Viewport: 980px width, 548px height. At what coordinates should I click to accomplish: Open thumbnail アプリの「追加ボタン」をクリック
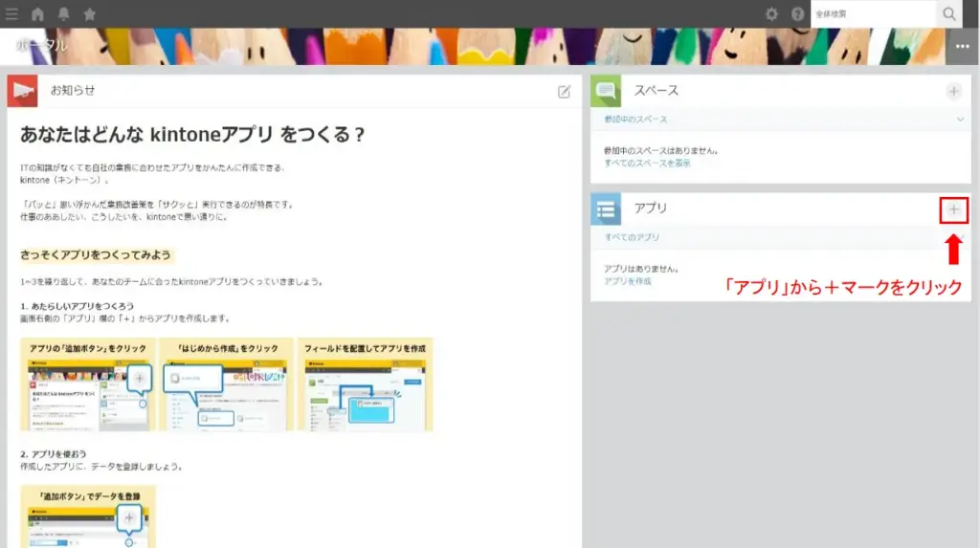(87, 384)
